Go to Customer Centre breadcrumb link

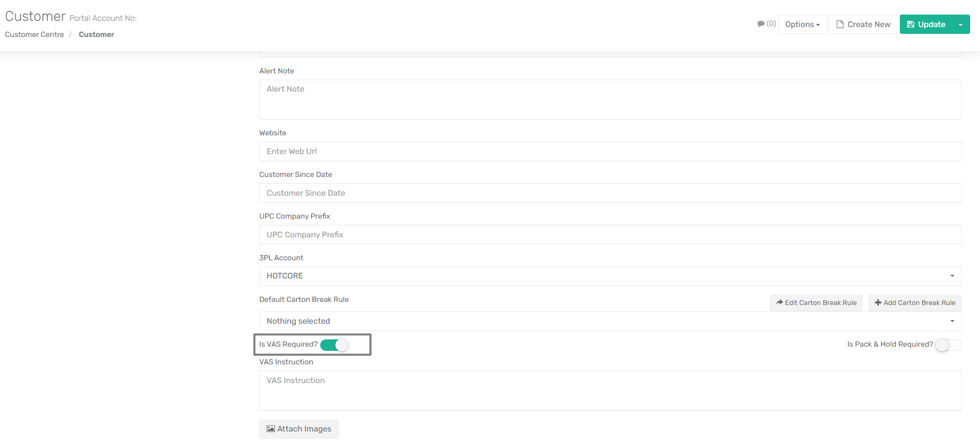click(34, 34)
